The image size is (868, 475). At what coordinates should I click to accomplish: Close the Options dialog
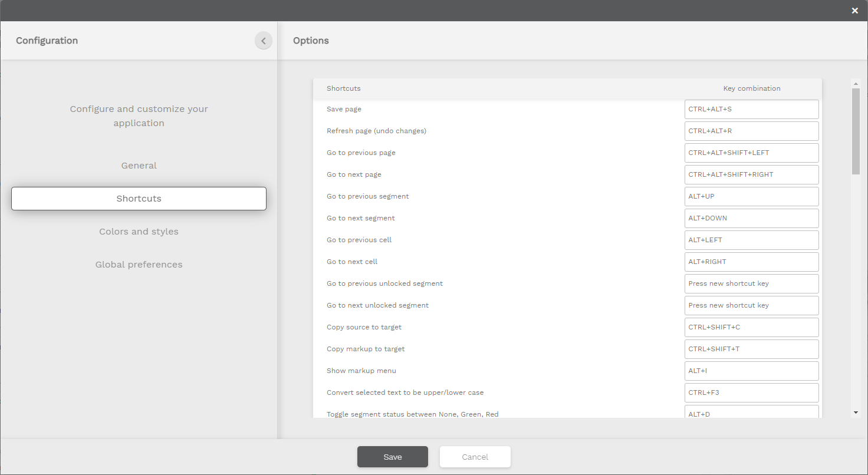click(854, 11)
